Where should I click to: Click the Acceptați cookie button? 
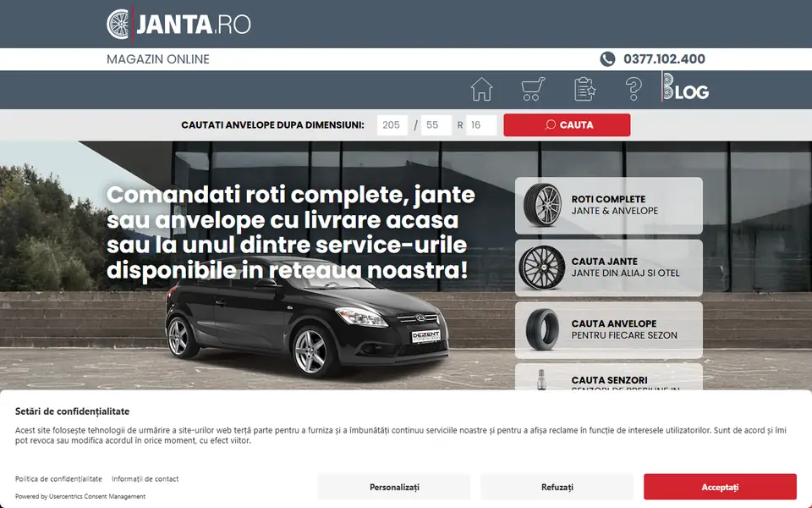point(720,487)
